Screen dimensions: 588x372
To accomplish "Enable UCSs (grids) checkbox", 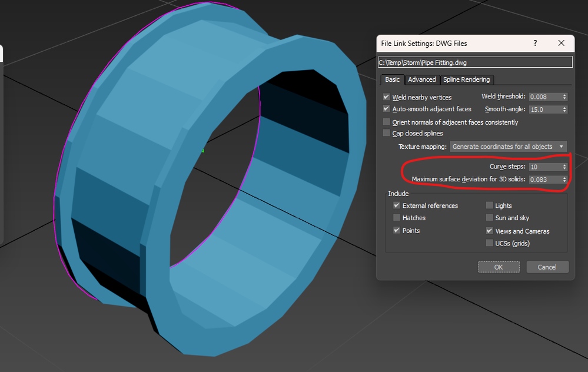I will pyautogui.click(x=489, y=243).
